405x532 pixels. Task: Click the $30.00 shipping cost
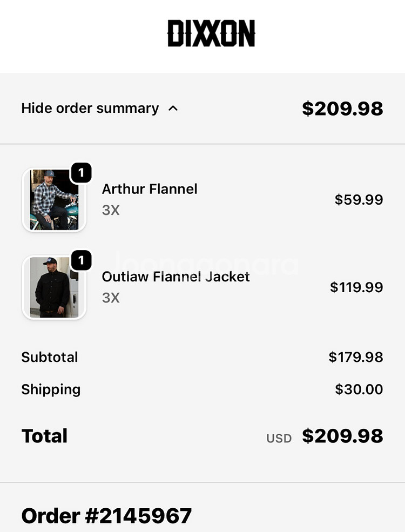pyautogui.click(x=359, y=389)
